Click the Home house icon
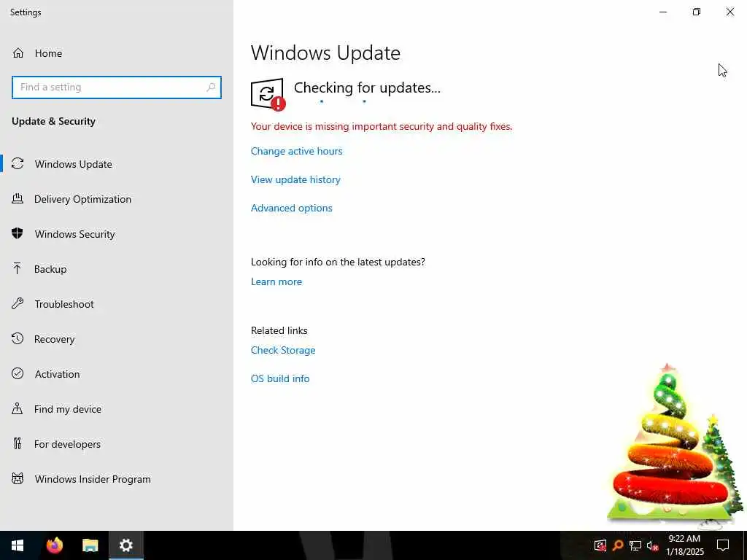Viewport: 747px width, 560px height. 18,52
